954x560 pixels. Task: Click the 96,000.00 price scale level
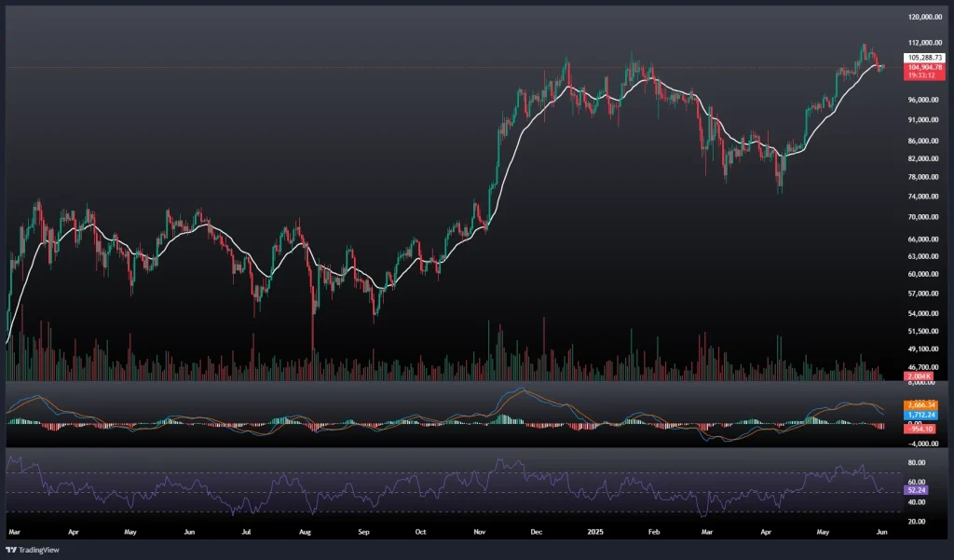click(x=924, y=101)
